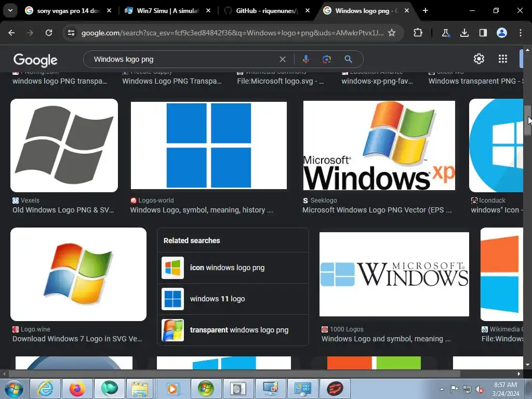Submit search with magnifying glass icon

coord(348,59)
